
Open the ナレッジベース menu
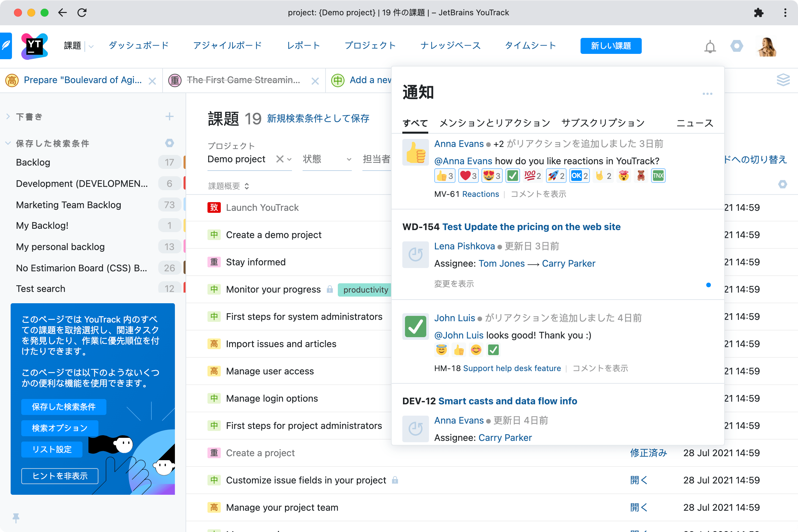click(x=450, y=46)
